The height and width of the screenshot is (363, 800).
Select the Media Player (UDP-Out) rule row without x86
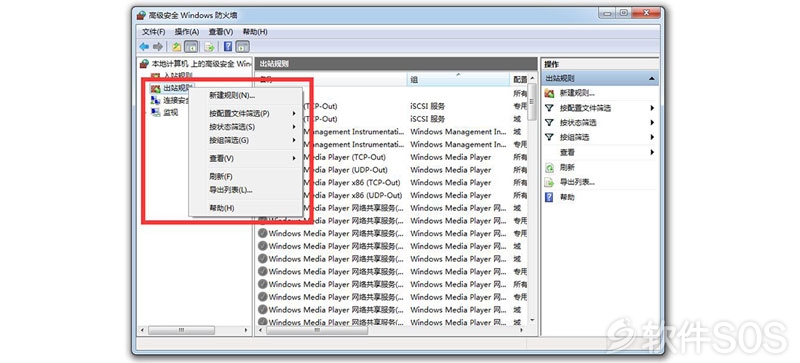pyautogui.click(x=391, y=170)
